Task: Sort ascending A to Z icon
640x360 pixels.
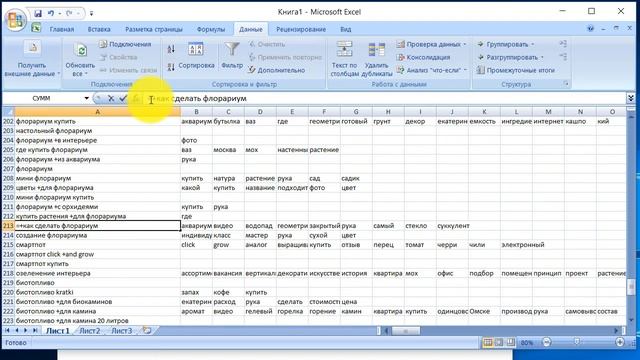Action: pyautogui.click(x=171, y=49)
